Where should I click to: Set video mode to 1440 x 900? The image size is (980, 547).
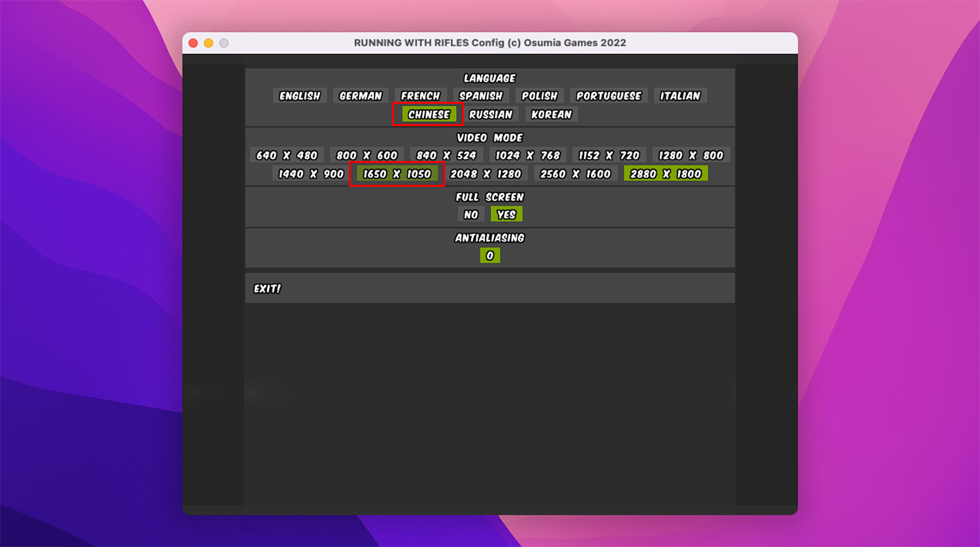coord(311,174)
